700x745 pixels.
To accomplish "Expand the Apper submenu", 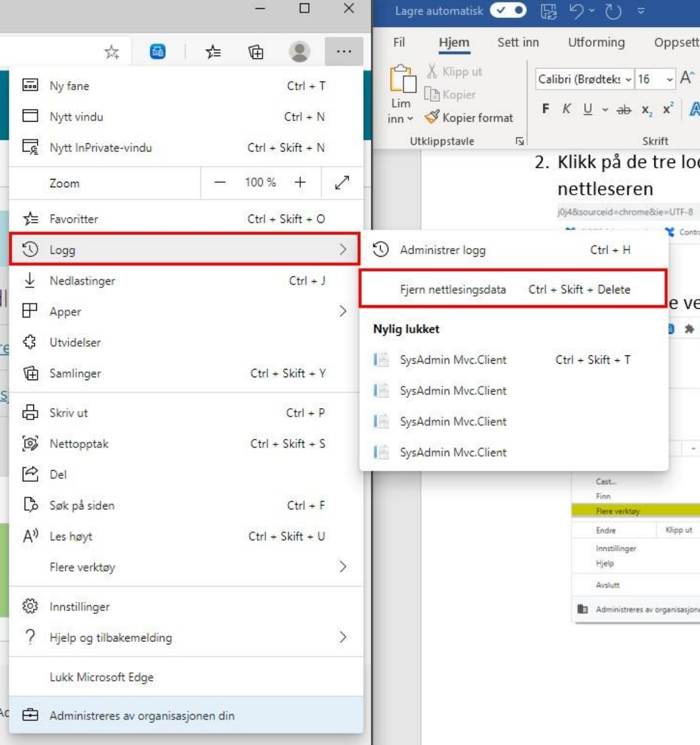I will tap(186, 312).
